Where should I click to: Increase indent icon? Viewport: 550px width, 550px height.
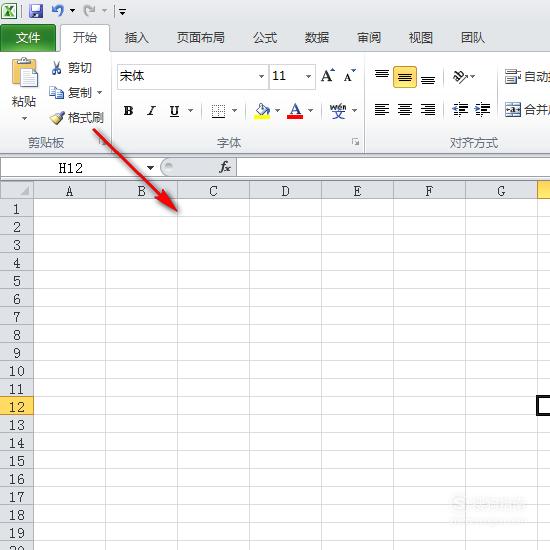click(483, 110)
